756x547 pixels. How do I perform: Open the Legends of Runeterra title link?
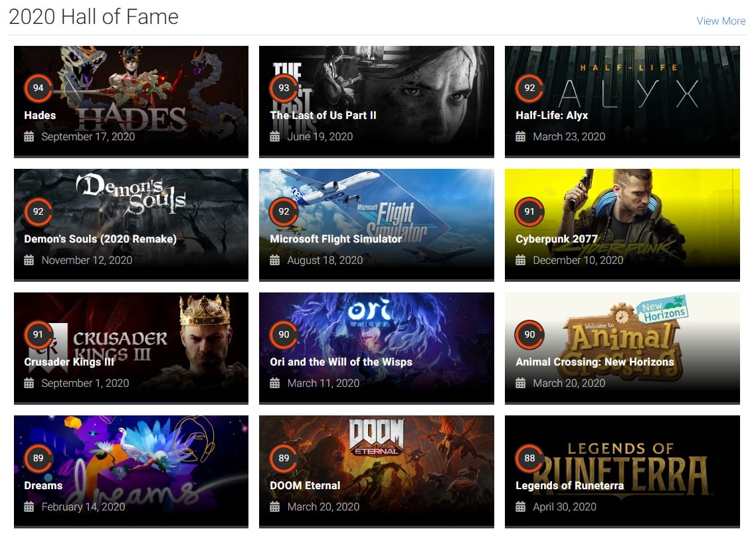(x=569, y=485)
